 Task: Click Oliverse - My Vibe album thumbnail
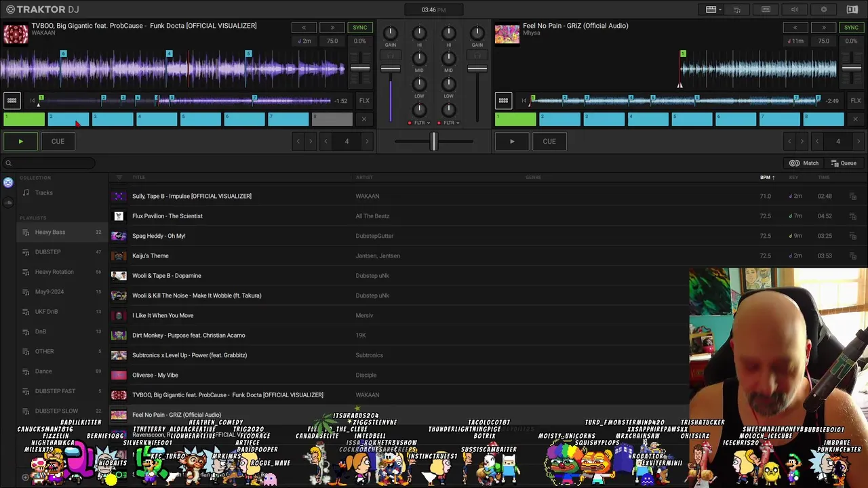point(119,375)
